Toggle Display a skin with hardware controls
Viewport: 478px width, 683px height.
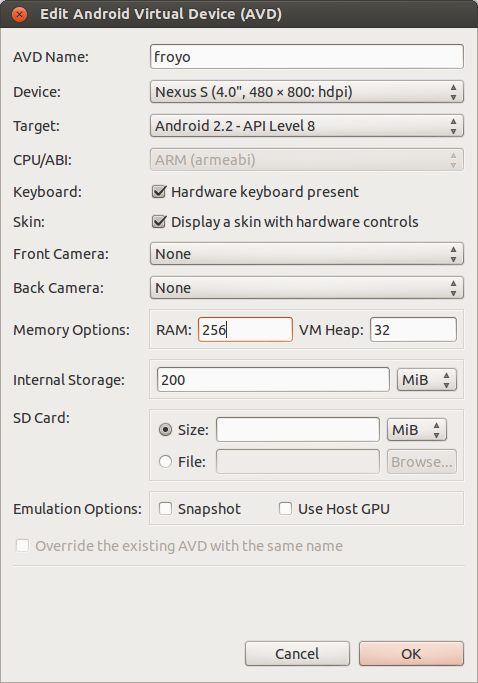[x=159, y=222]
